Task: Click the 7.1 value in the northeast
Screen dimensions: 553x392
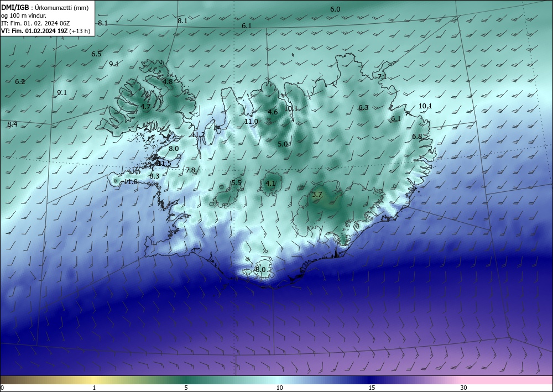Action: pos(382,76)
